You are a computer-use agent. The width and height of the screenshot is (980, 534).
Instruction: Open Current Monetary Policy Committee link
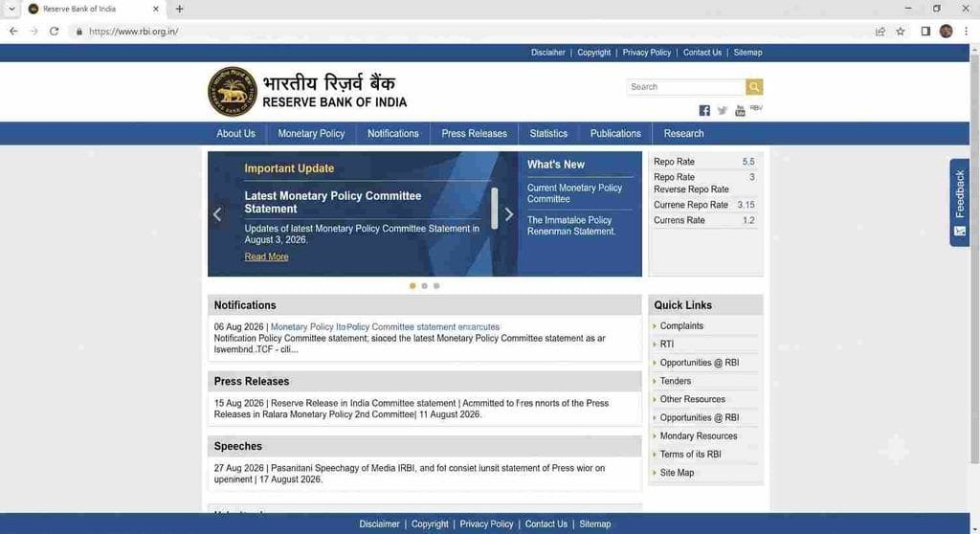pos(574,193)
